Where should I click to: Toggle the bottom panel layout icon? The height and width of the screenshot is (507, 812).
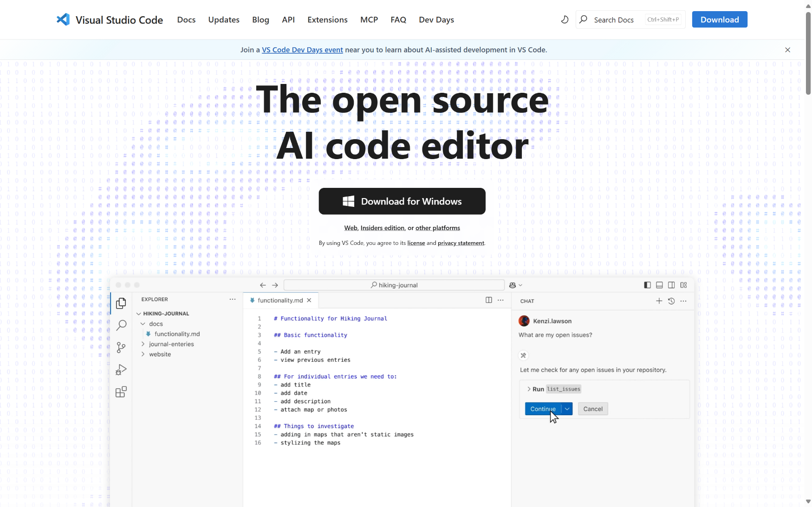[659, 285]
